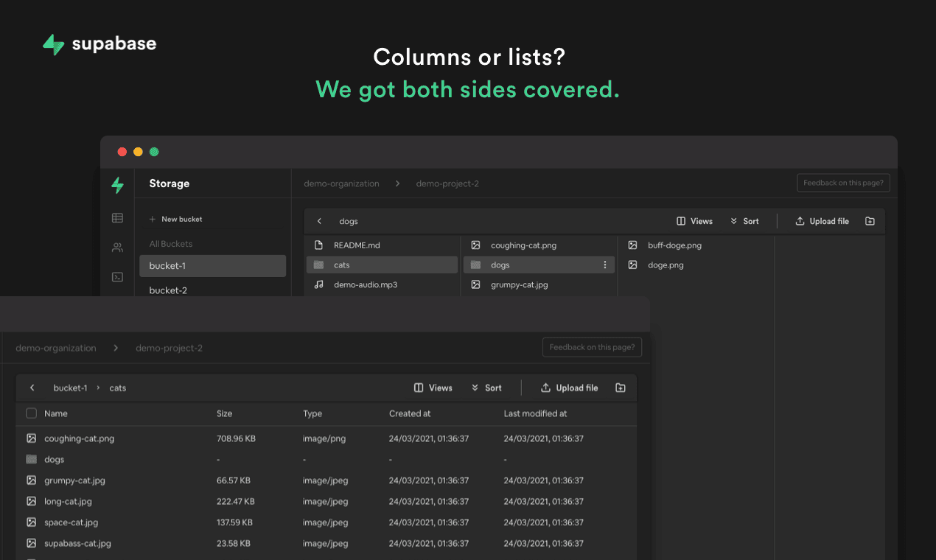Click the back arrow beside dogs breadcrumb
This screenshot has width=936, height=560.
[318, 220]
